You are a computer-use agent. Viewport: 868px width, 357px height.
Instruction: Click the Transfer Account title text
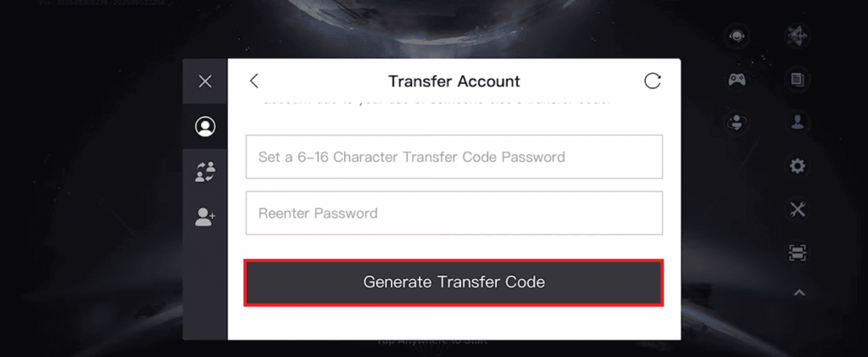pyautogui.click(x=453, y=81)
